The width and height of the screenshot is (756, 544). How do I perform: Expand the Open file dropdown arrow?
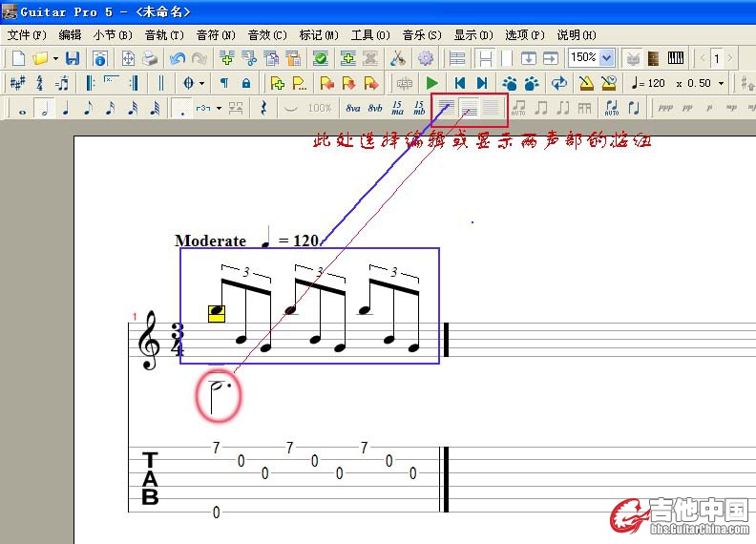coord(55,59)
